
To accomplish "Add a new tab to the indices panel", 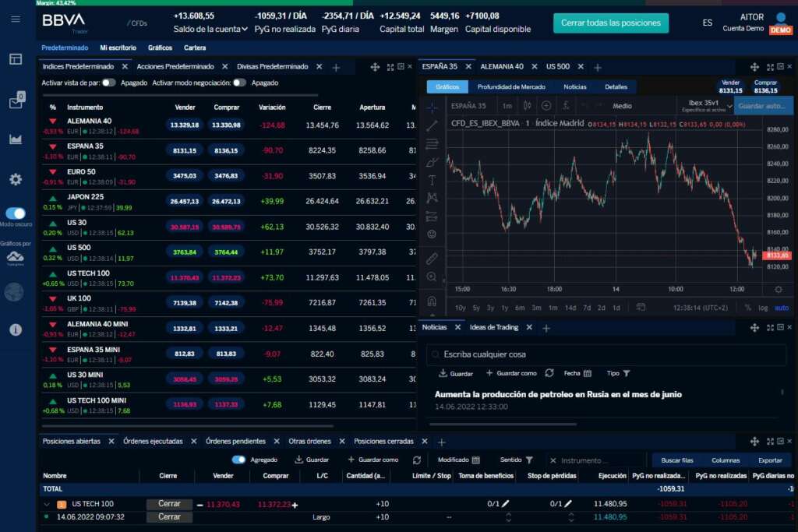I will tap(336, 67).
